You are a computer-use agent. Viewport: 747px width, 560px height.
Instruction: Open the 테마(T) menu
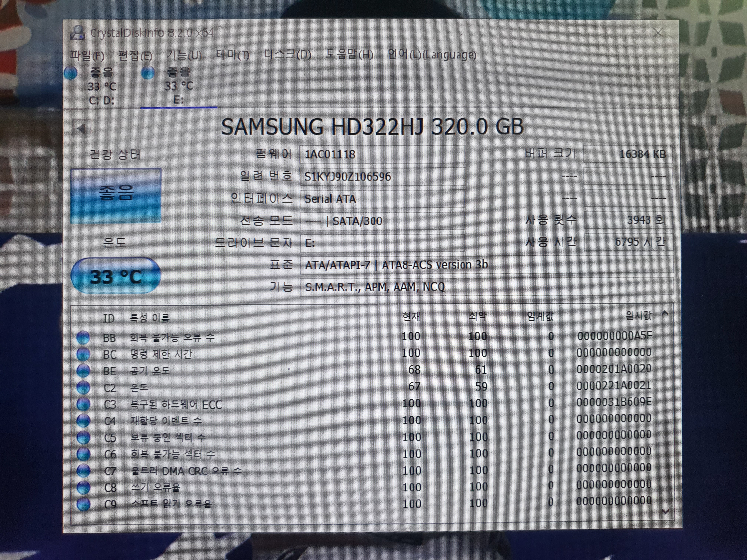pyautogui.click(x=233, y=55)
